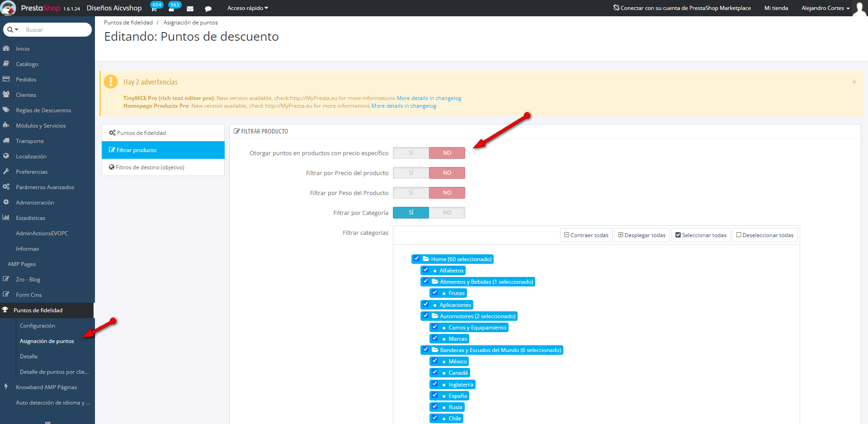Click the Preferencias wrench icon
The image size is (868, 424).
(x=6, y=172)
